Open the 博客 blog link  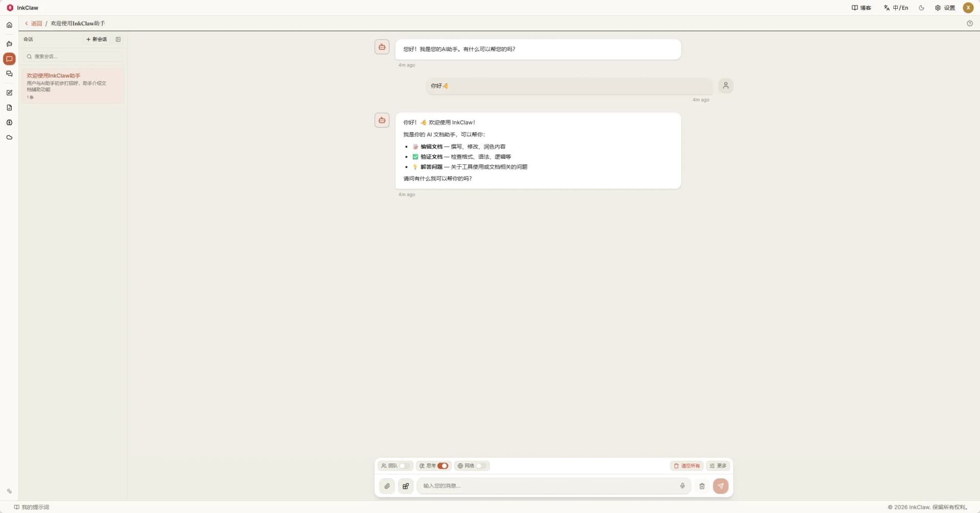tap(862, 8)
